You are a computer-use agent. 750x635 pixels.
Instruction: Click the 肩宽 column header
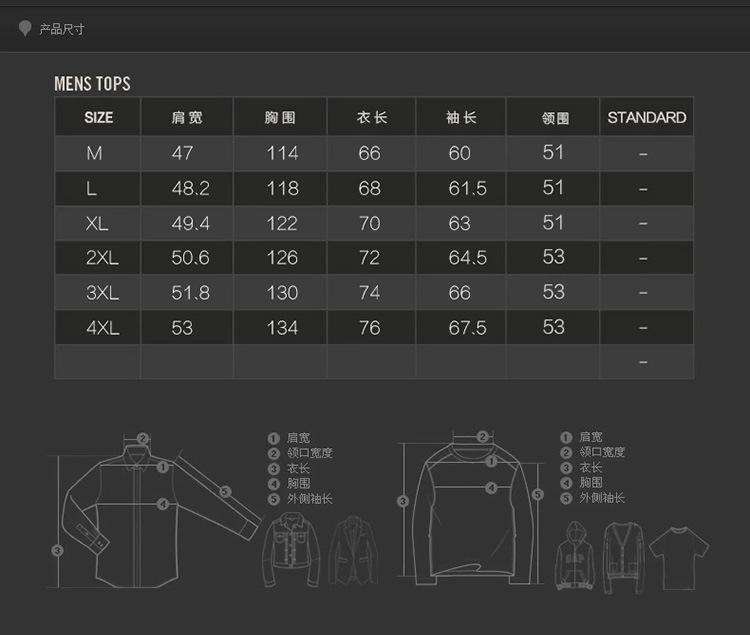click(186, 117)
